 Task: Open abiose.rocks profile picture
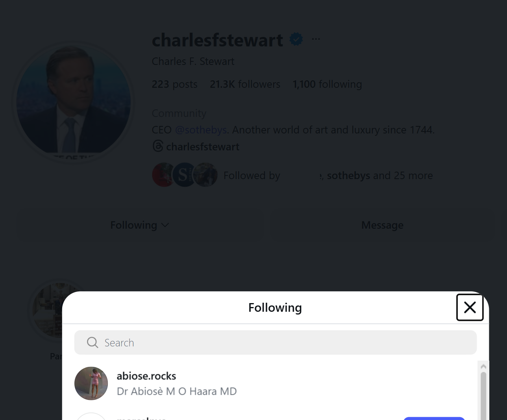[91, 383]
